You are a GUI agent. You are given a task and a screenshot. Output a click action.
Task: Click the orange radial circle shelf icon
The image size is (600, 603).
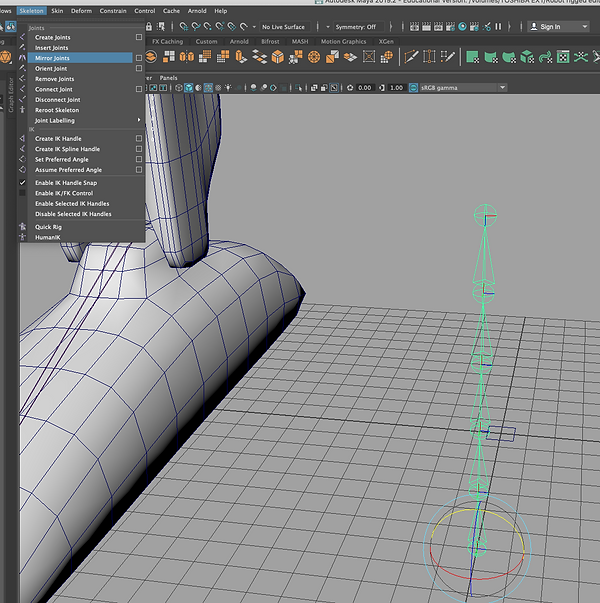tap(314, 57)
